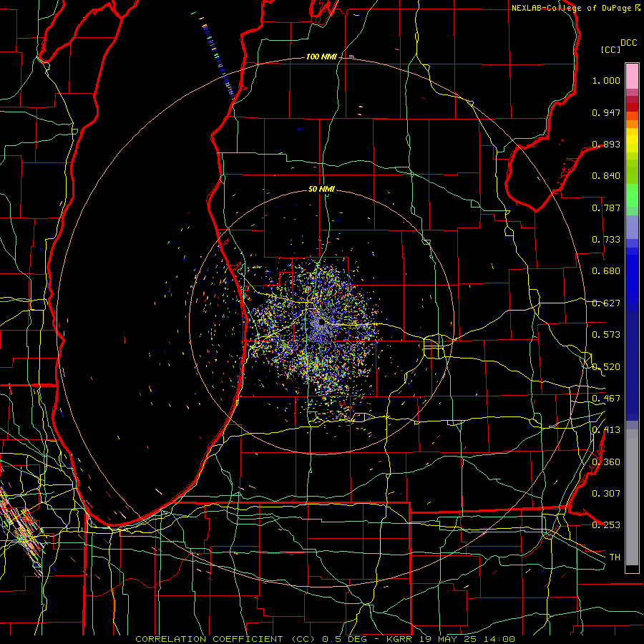This screenshot has width=644, height=644.
Task: Click the 0.413 value on color scale
Action: (x=606, y=430)
